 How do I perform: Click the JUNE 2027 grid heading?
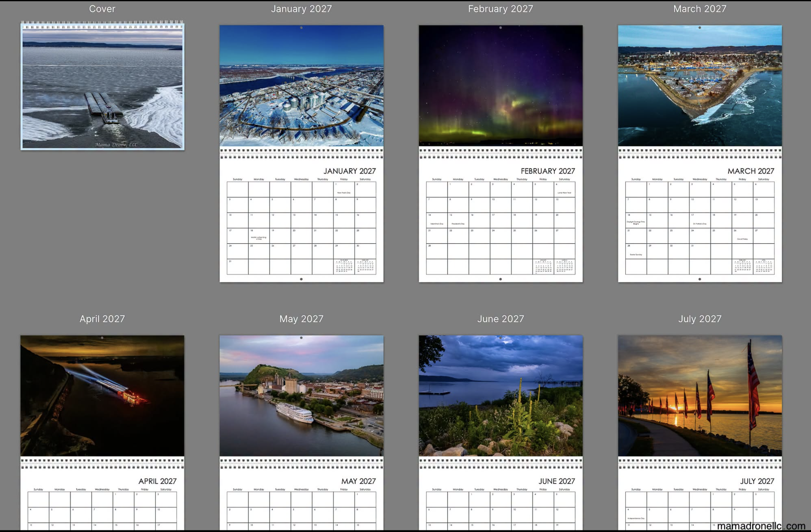(x=557, y=481)
